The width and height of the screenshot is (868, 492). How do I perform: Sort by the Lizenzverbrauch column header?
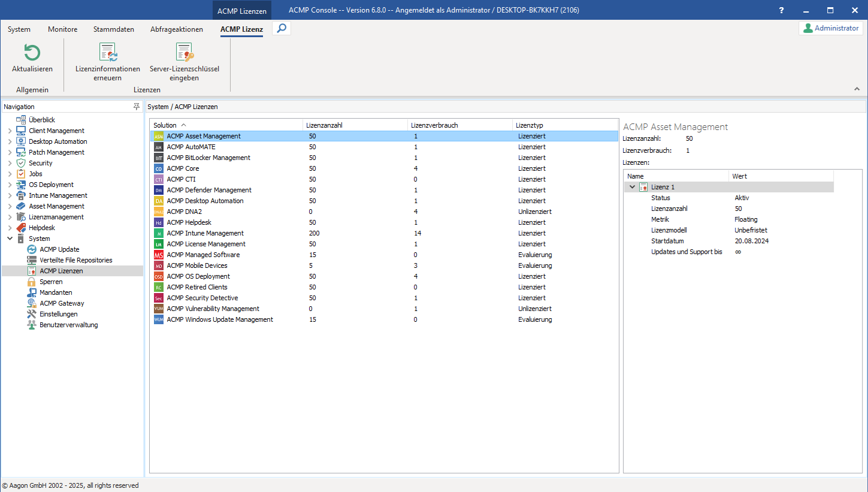[434, 125]
